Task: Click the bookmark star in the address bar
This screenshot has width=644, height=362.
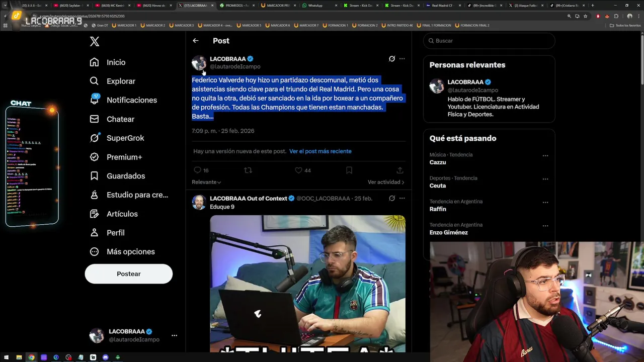Action: click(585, 16)
